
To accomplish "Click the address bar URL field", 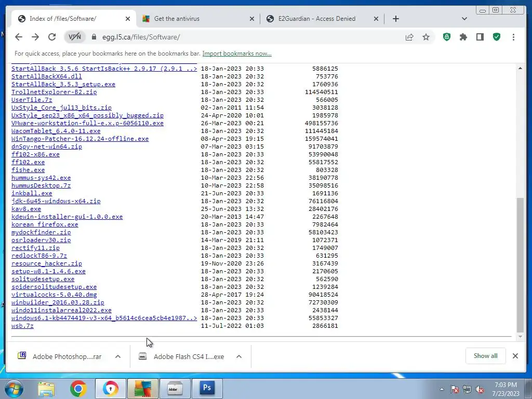I will (x=249, y=37).
